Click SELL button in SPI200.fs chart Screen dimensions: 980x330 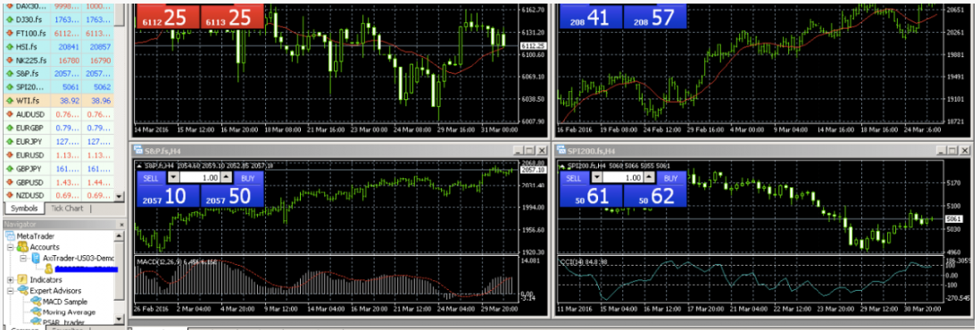[573, 178]
